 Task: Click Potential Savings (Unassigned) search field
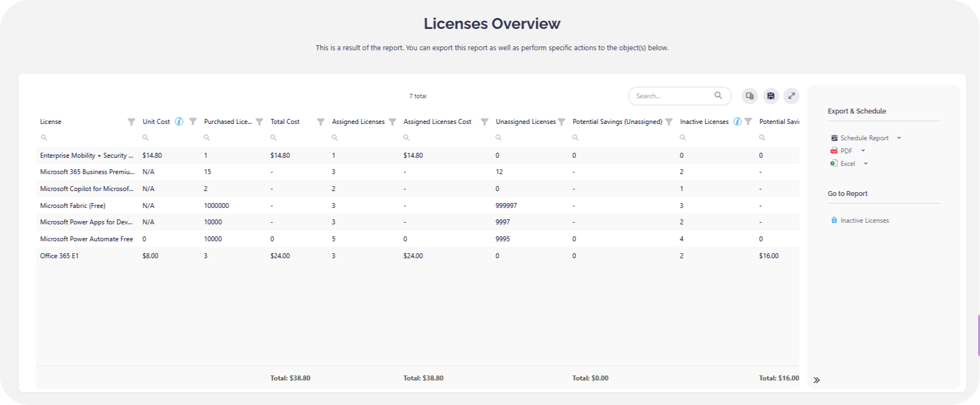(x=622, y=138)
